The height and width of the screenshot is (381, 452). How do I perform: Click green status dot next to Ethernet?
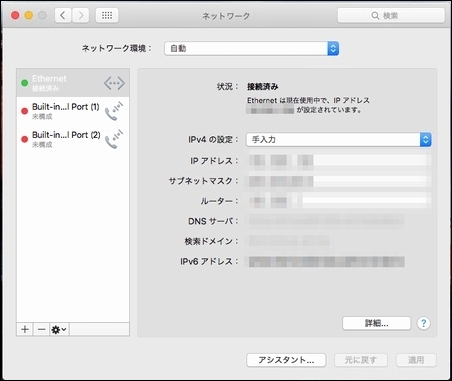pyautogui.click(x=25, y=83)
